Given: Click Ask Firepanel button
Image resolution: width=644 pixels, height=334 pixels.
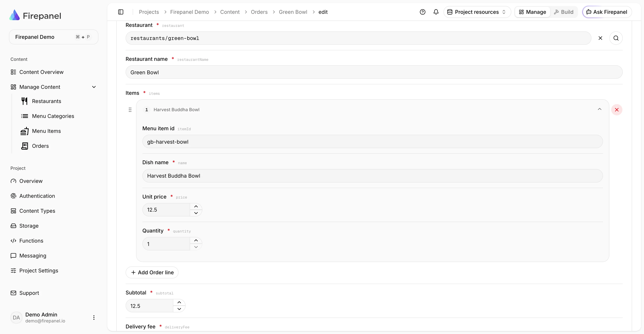Looking at the screenshot, I should point(607,12).
